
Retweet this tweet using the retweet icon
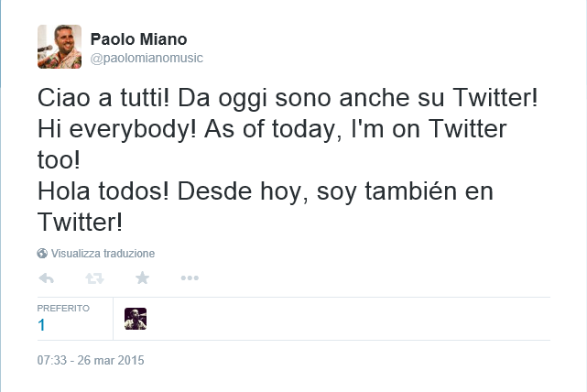(93, 278)
